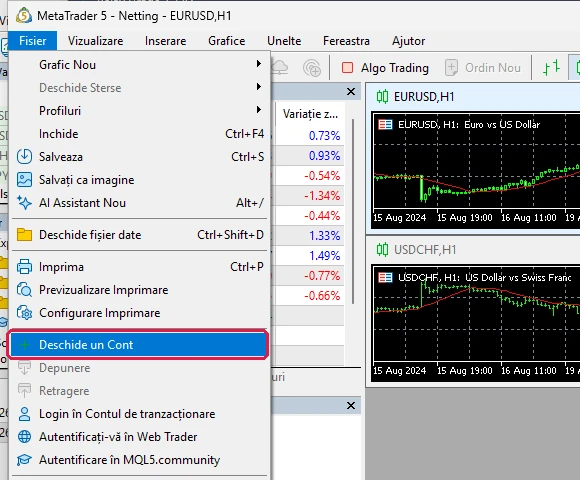Select the bar chart type icon
Image resolution: width=580 pixels, height=480 pixels.
pyautogui.click(x=551, y=68)
